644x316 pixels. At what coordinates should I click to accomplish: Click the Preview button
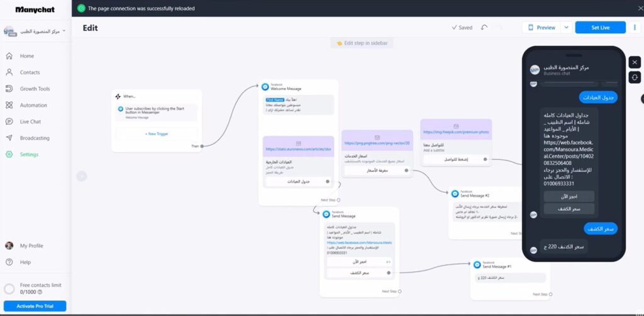(541, 28)
